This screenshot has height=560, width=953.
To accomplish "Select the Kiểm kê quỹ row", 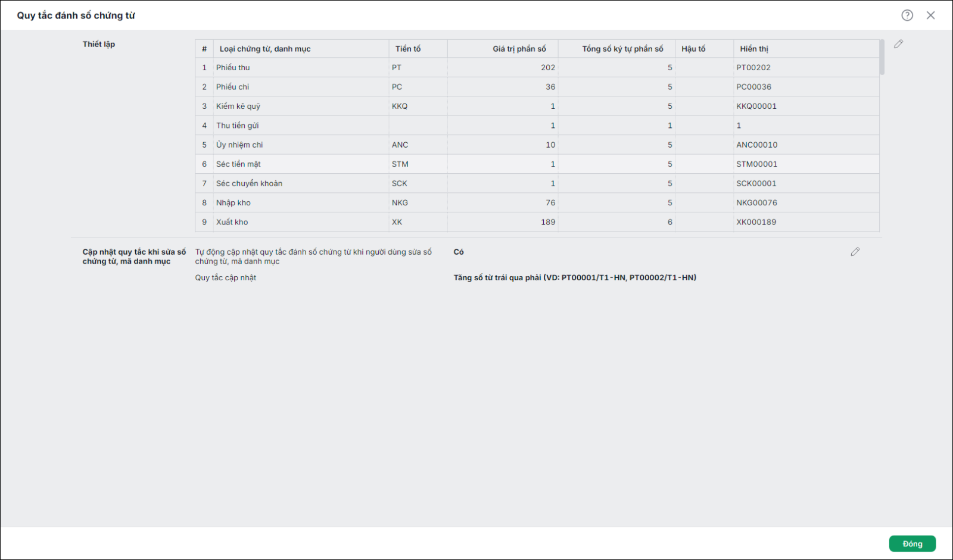I will coord(537,106).
